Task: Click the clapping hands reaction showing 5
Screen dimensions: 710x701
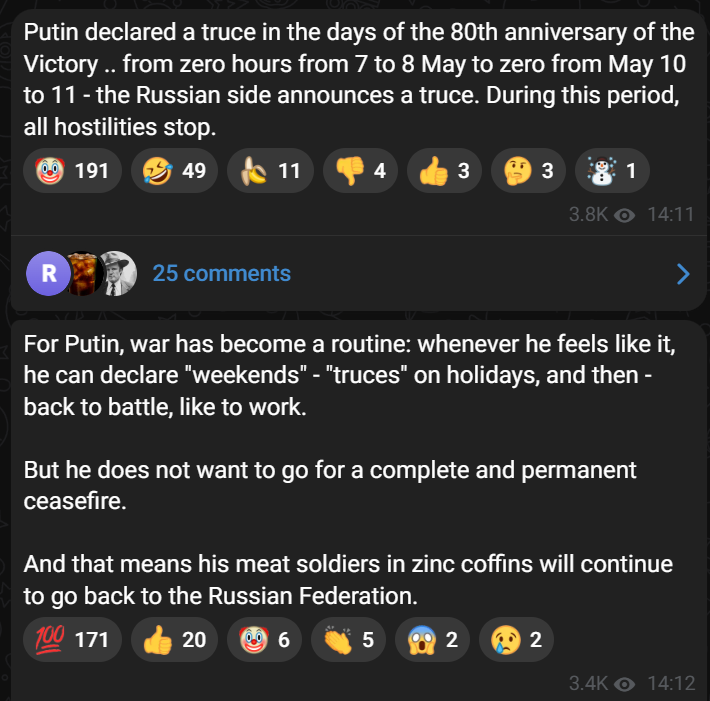Action: (349, 640)
